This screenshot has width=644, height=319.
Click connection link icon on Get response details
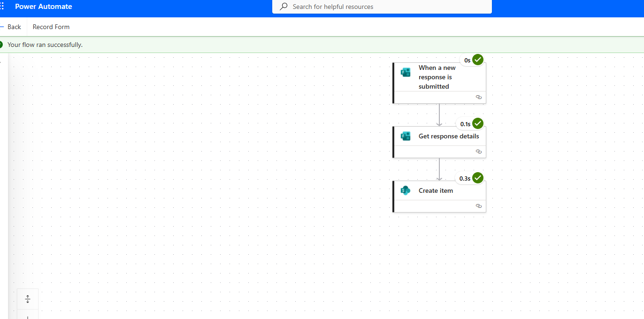(478, 152)
